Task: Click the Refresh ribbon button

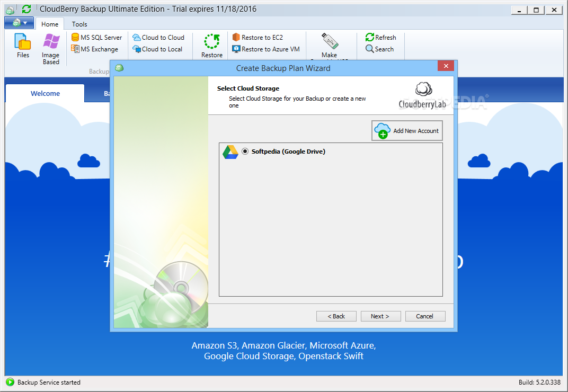Action: [380, 37]
